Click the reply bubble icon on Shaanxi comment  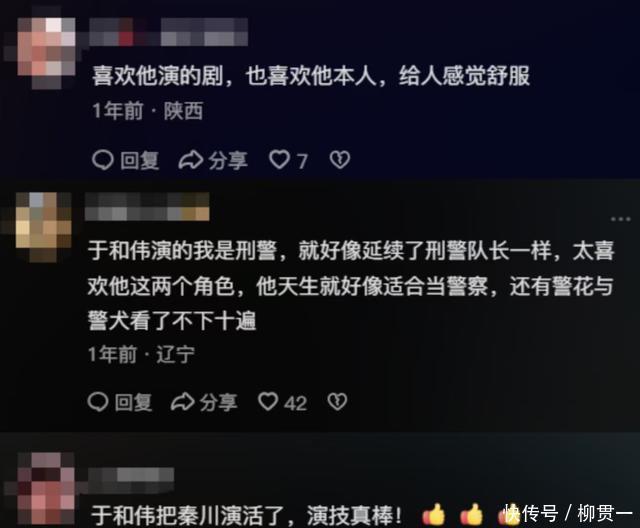click(x=102, y=160)
